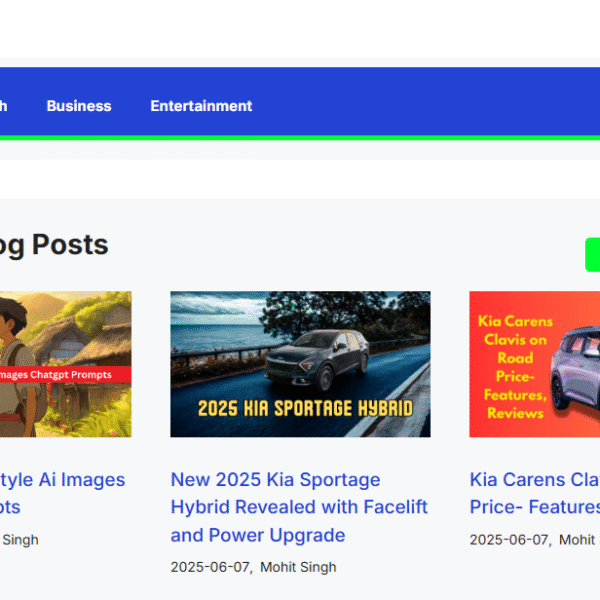Click the 2025-06-07 date under Kia Carens post
This screenshot has width=600, height=600.
510,540
